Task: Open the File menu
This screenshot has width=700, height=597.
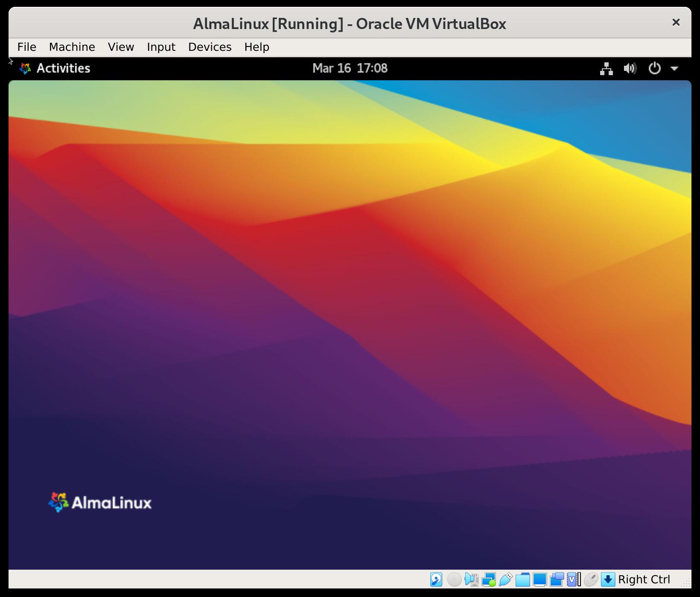Action: point(26,47)
